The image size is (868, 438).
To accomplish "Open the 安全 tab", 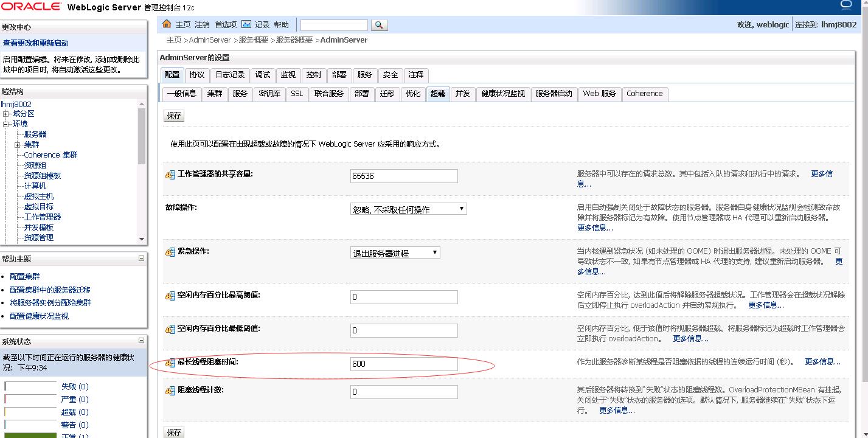I will [x=391, y=75].
